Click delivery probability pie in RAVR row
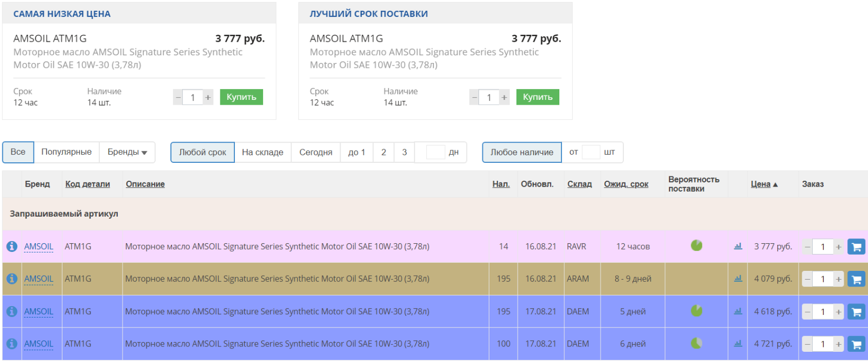Screen dimensions: 868x361 [697, 245]
